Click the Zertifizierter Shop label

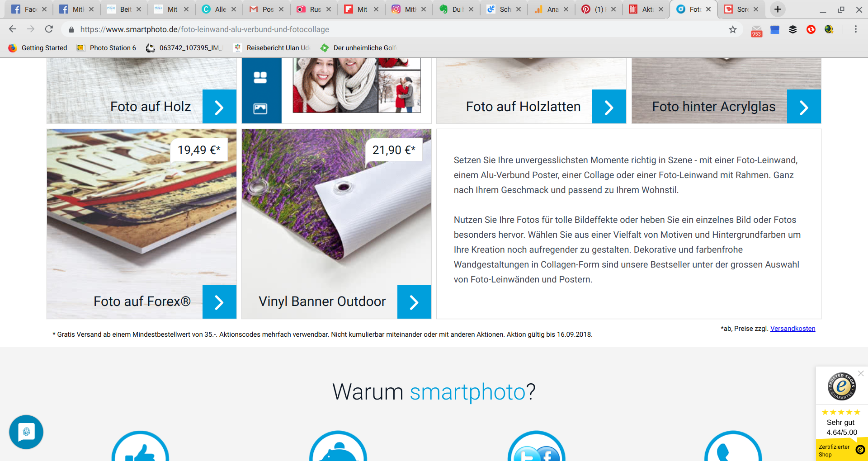point(835,451)
